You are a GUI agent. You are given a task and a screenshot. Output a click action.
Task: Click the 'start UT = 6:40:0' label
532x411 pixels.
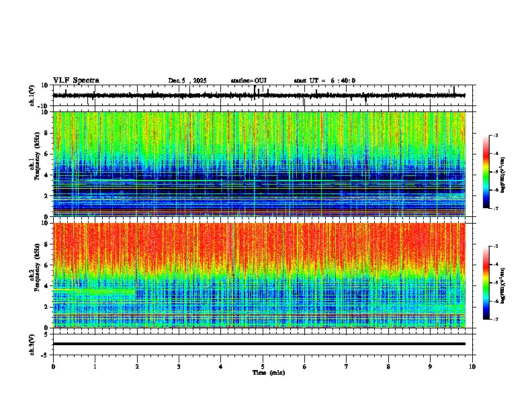tap(324, 81)
